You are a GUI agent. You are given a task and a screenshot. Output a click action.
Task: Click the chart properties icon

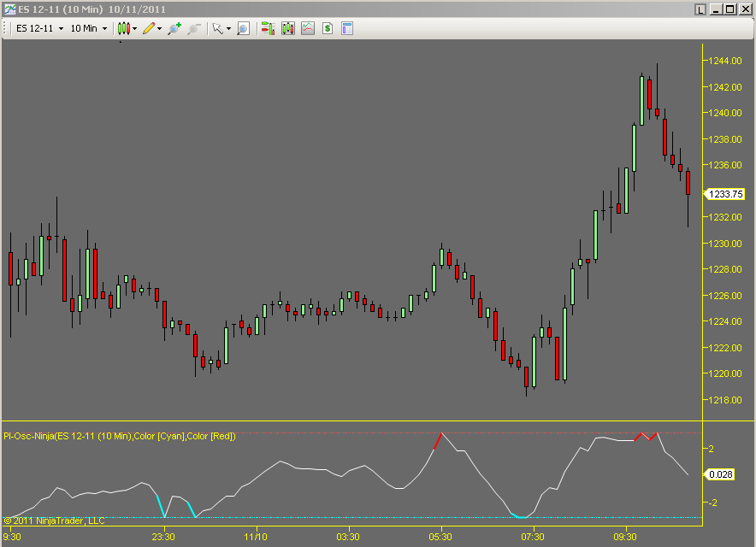[346, 28]
